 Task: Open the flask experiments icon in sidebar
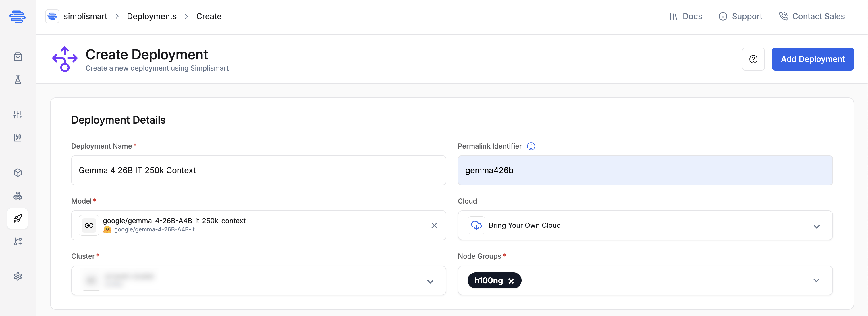click(x=18, y=80)
